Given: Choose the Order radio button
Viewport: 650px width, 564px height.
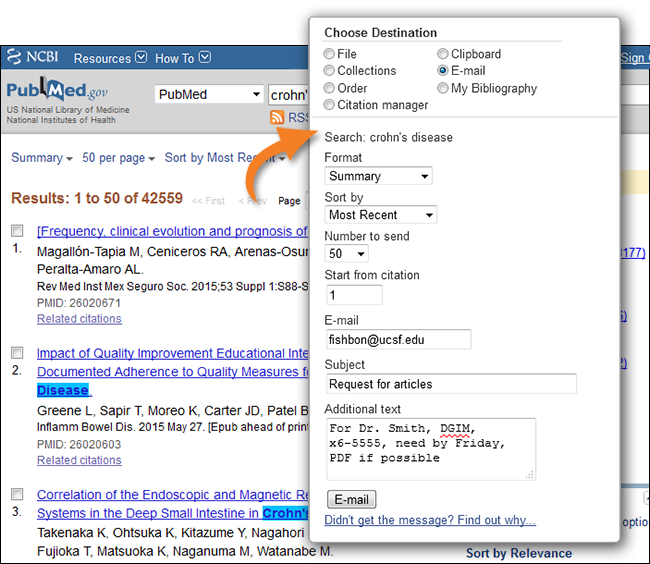Looking at the screenshot, I should [x=329, y=88].
